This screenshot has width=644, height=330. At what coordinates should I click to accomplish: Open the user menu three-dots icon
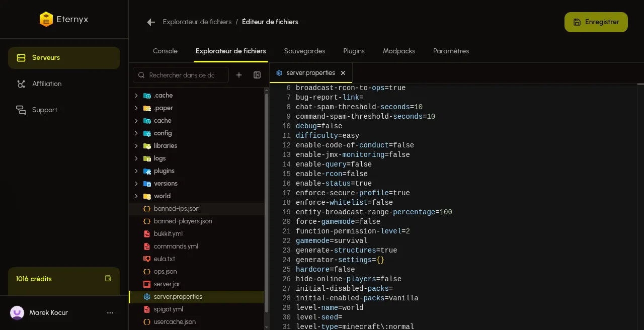click(110, 313)
